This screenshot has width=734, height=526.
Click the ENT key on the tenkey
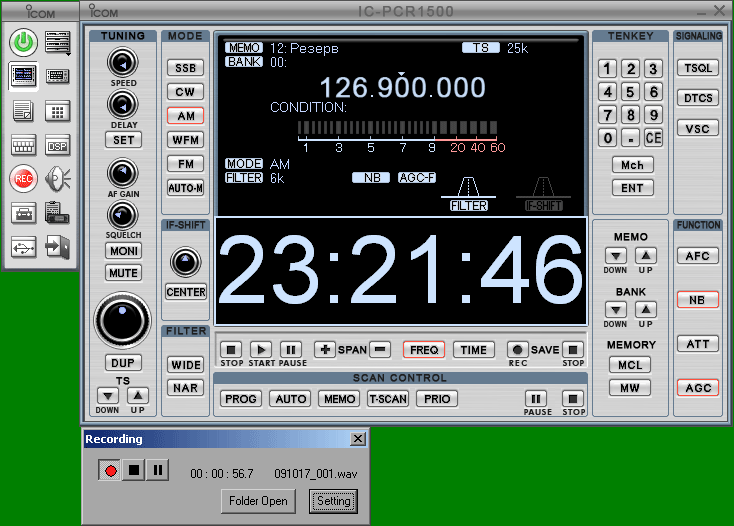coord(632,188)
